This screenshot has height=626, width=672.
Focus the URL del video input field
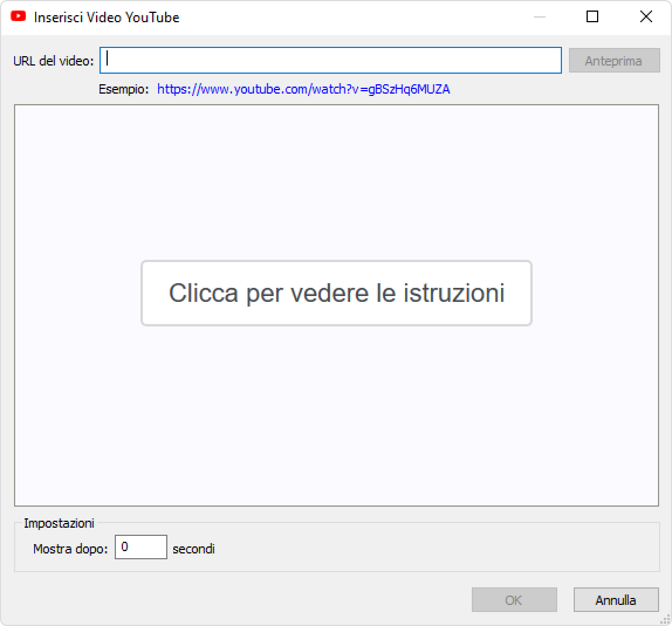(330, 60)
